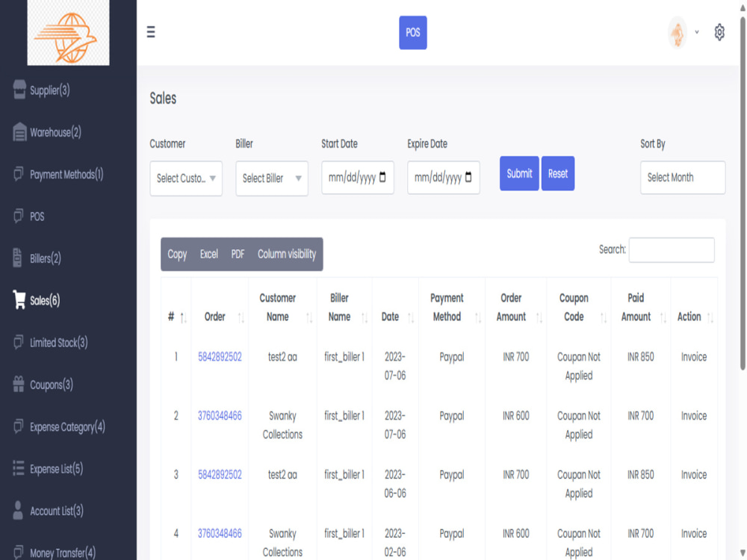Viewport: 747px width, 560px height.
Task: Click the user avatar picture
Action: tap(677, 32)
